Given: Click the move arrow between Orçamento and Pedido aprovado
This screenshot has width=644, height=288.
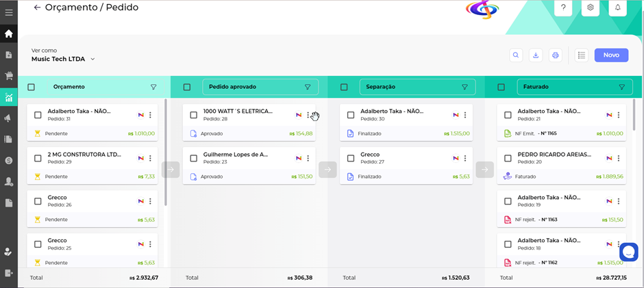Looking at the screenshot, I should [171, 169].
